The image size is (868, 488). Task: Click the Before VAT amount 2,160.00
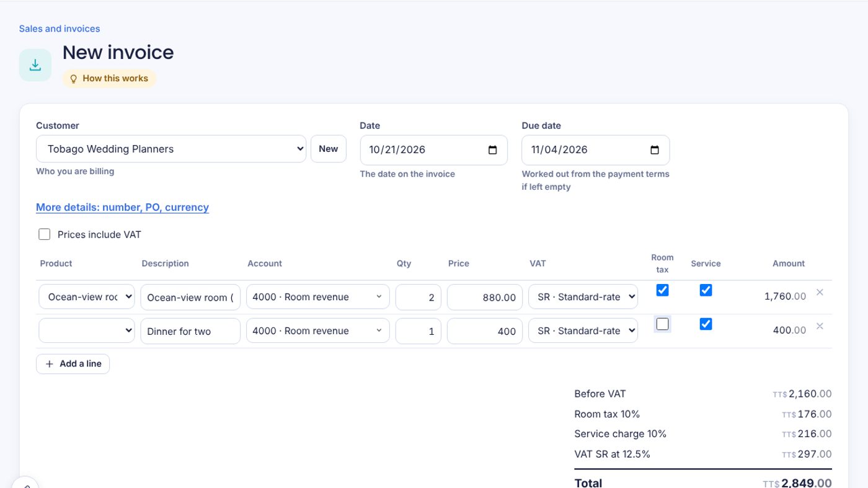click(802, 394)
